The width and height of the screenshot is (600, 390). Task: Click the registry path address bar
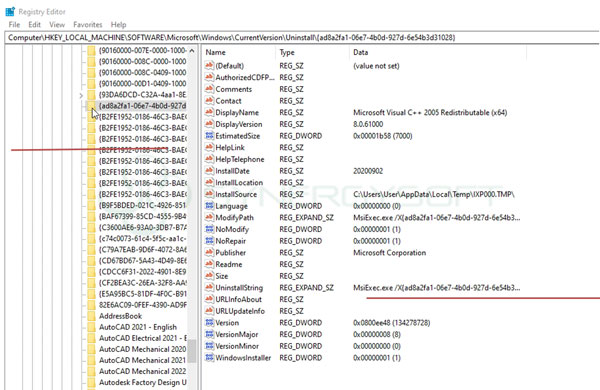302,38
